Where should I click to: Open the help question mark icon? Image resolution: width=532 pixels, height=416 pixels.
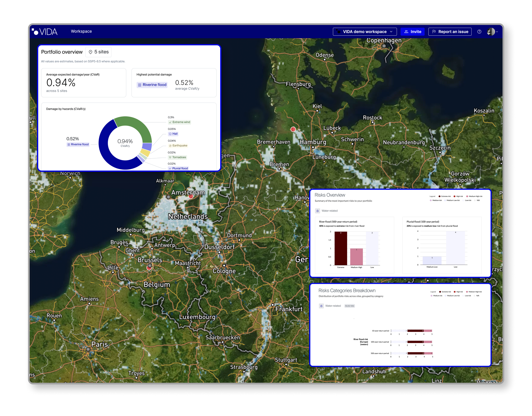479,32
